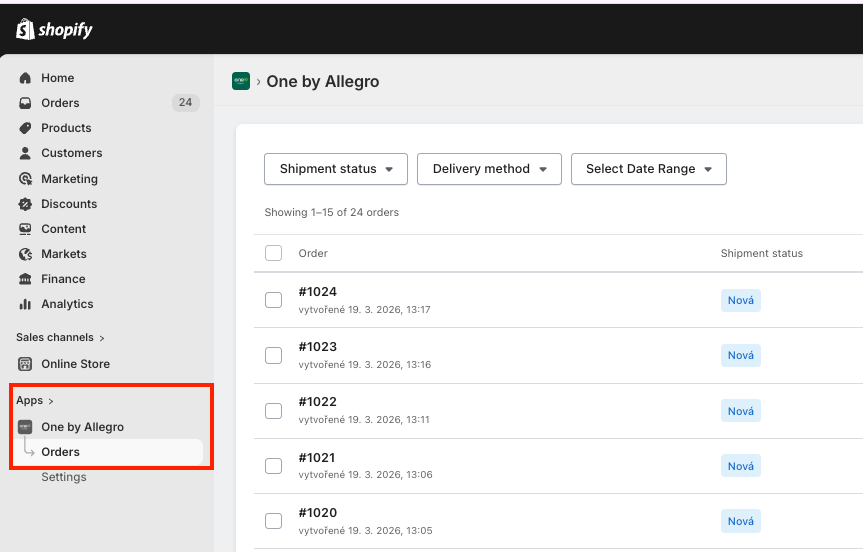
Task: Click the Shopify logo
Action: 54,29
